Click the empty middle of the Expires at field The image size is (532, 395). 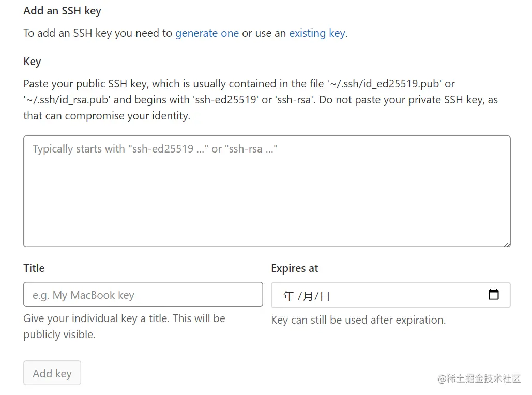click(403, 295)
